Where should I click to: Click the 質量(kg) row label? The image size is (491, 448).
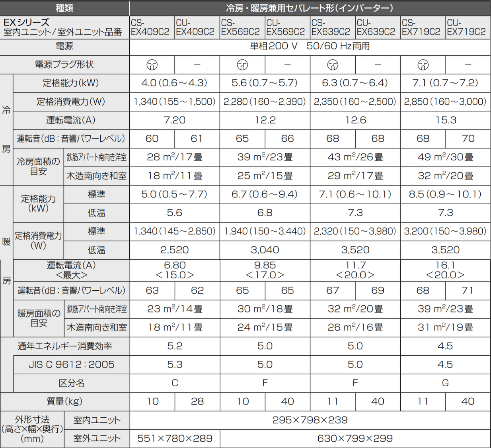pyautogui.click(x=64, y=401)
